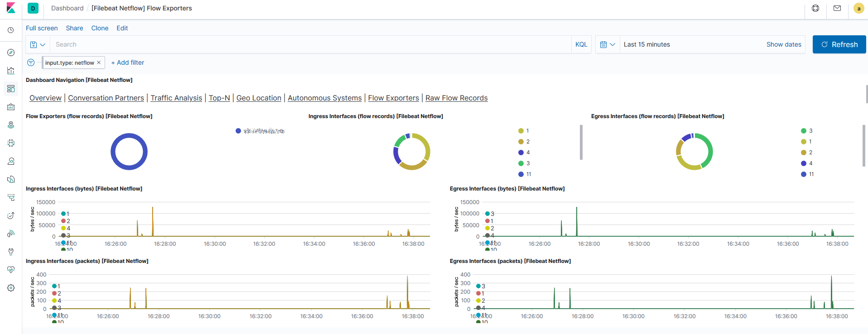Toggle legend 2 in Egress Interfaces packets chart
Viewport: 868px width, 334px height.
[x=481, y=301]
